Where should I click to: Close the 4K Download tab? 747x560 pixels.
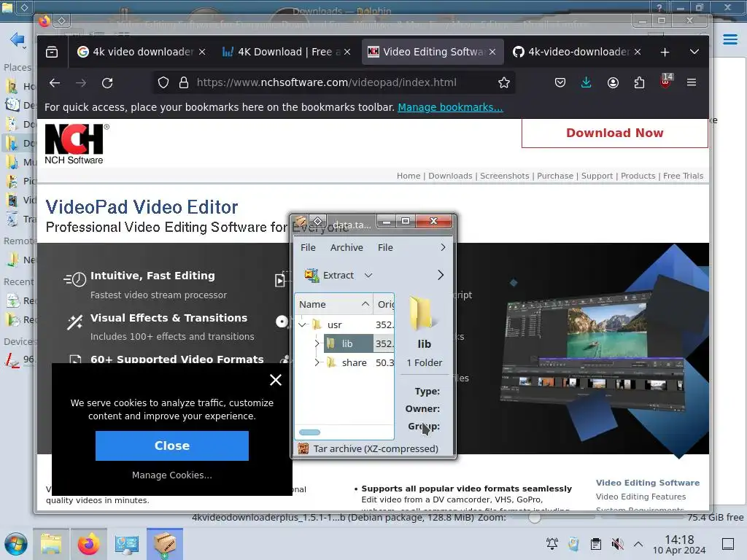coord(347,52)
